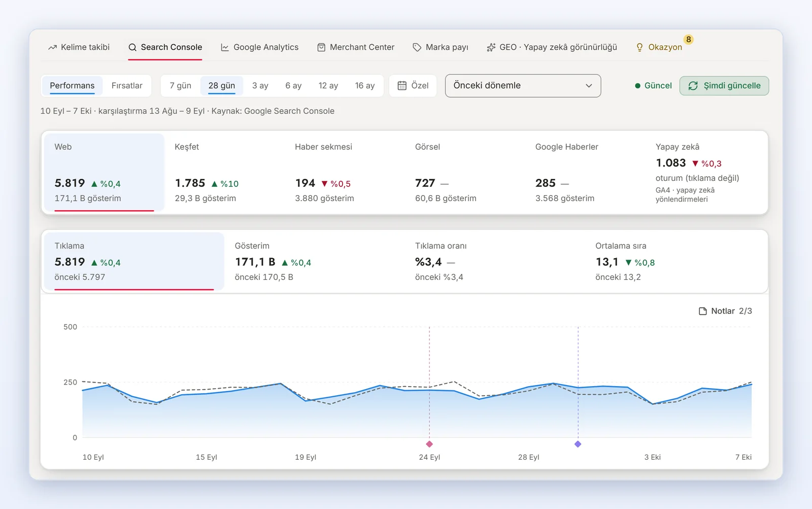Open the Notlar 2/3 notes
This screenshot has width=812, height=509.
point(725,311)
